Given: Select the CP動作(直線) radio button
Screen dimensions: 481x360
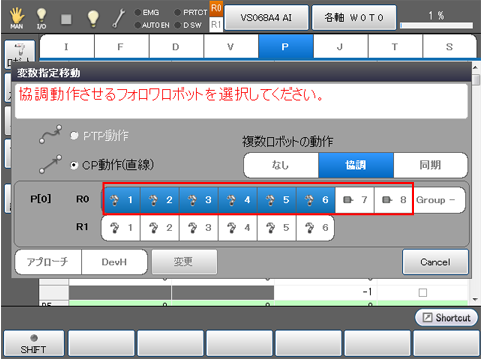Looking at the screenshot, I should 74,165.
